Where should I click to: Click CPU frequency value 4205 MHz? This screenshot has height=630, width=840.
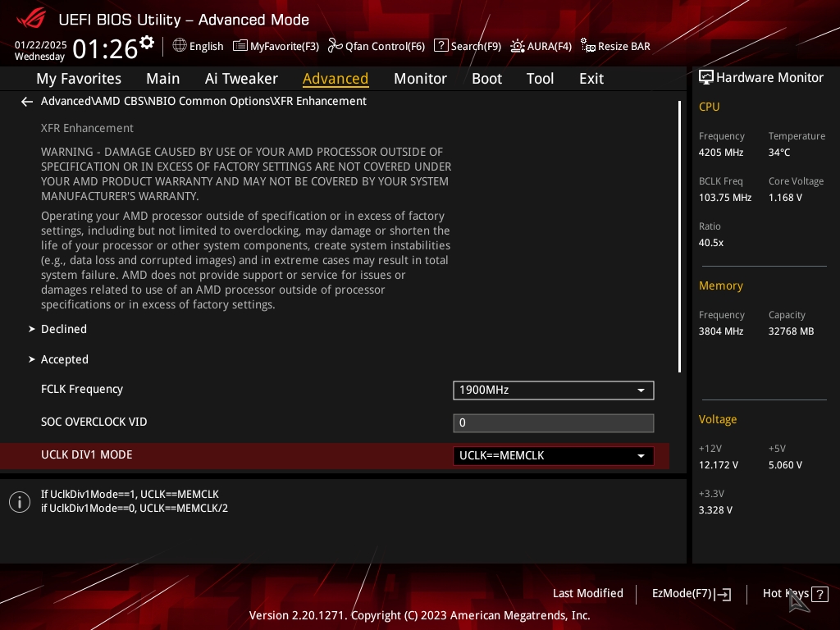pyautogui.click(x=721, y=153)
